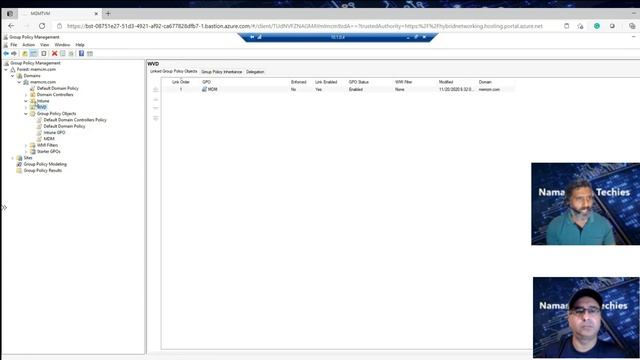Select the Intune GPO item

pyautogui.click(x=54, y=133)
